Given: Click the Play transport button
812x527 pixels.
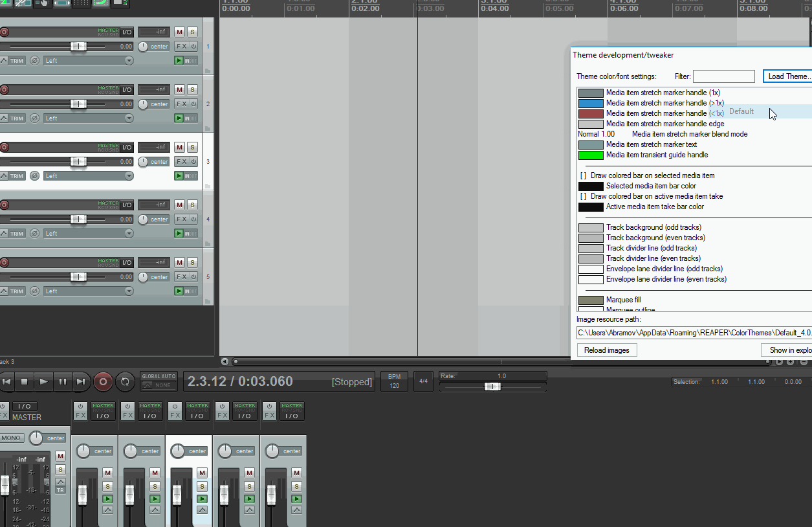Looking at the screenshot, I should (x=43, y=381).
